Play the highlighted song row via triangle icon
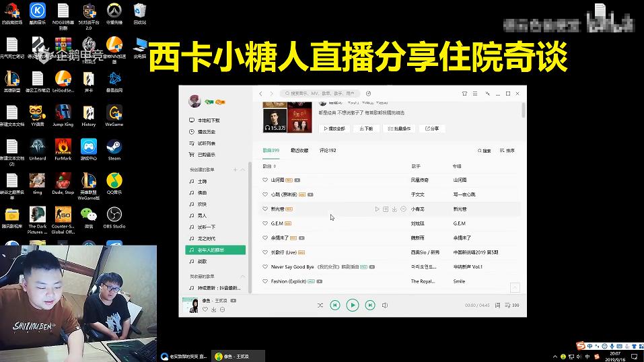The width and height of the screenshot is (644, 362). coord(377,209)
